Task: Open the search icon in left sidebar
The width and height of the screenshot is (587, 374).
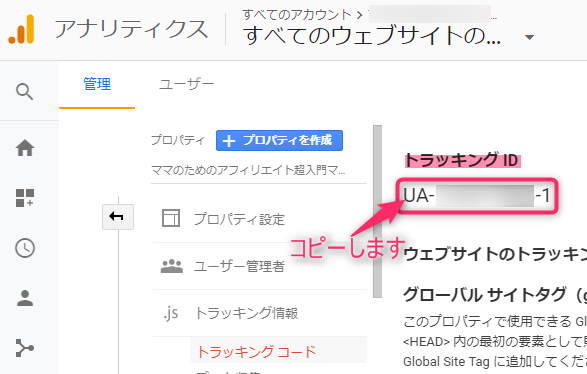Action: 25,92
